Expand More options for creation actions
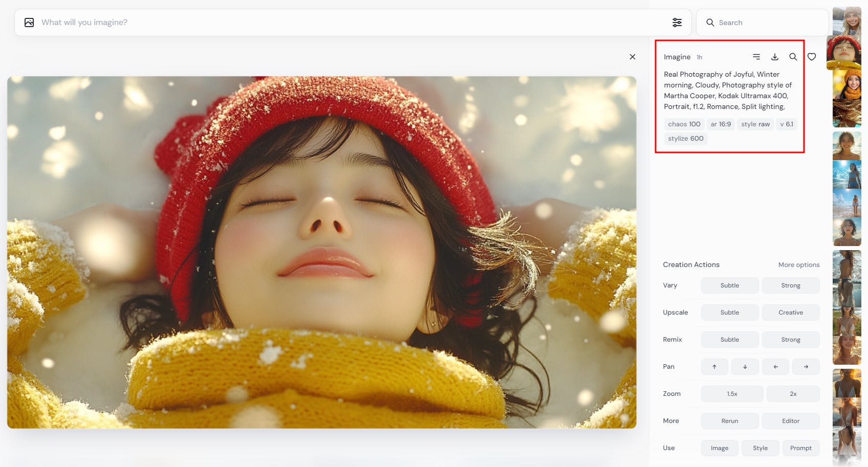 (799, 265)
